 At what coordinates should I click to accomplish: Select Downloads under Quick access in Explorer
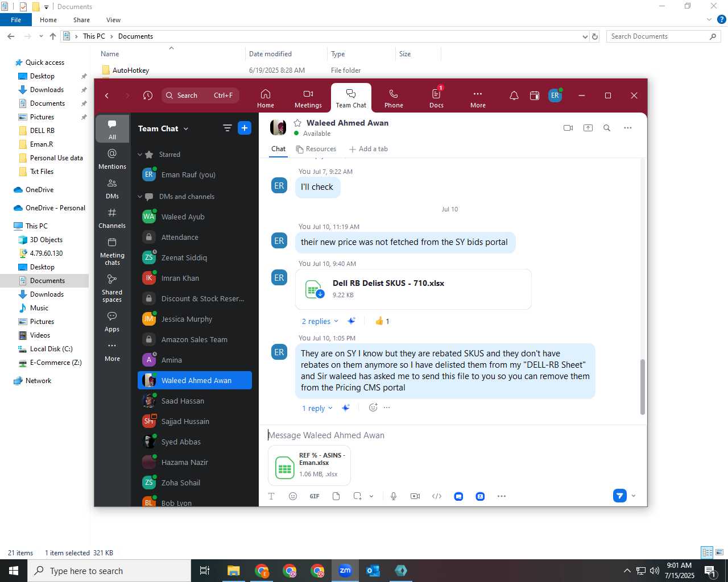pos(47,90)
